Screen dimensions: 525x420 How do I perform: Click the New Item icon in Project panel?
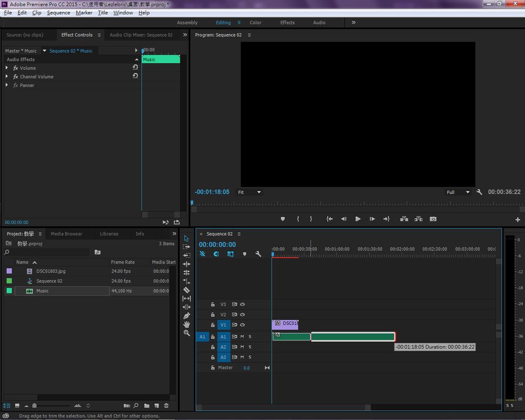pyautogui.click(x=156, y=406)
